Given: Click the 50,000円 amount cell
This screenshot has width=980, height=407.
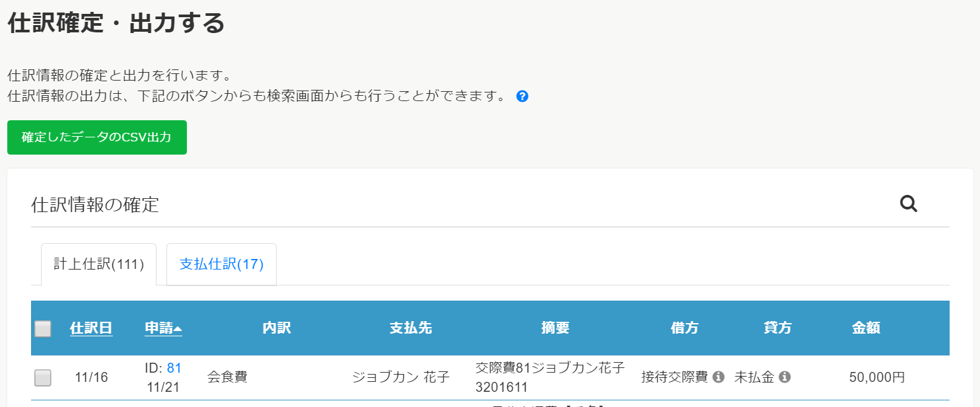Looking at the screenshot, I should 877,377.
